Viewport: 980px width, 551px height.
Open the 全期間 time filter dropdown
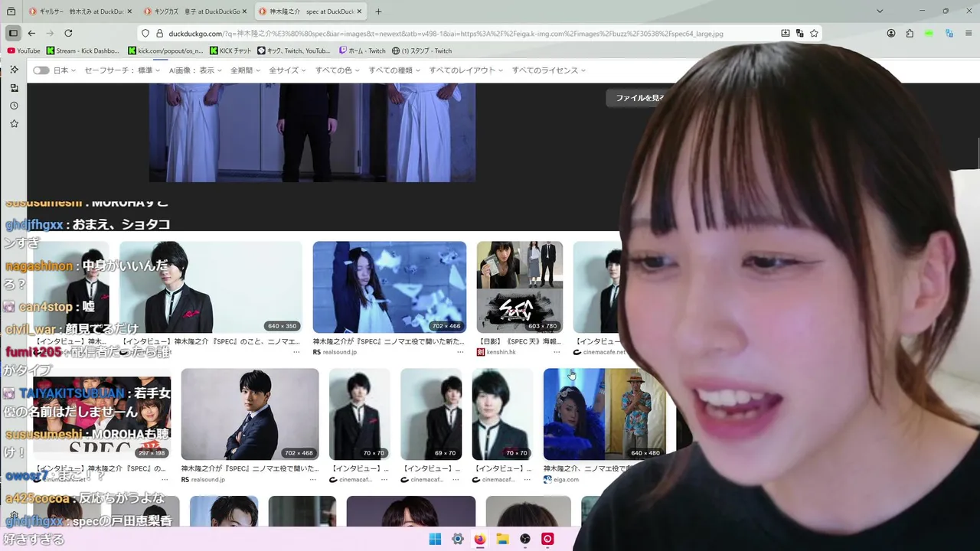point(245,70)
